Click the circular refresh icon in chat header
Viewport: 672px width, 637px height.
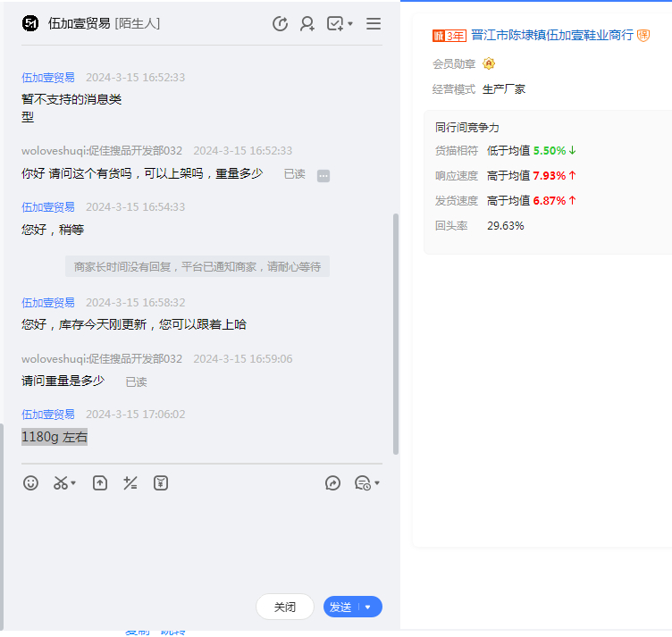280,24
